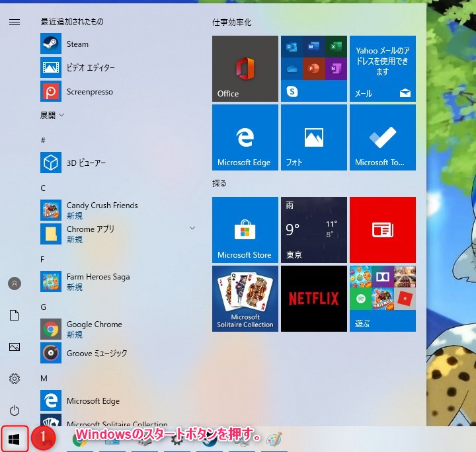Open the red news tile
The height and width of the screenshot is (452, 476).
383,230
